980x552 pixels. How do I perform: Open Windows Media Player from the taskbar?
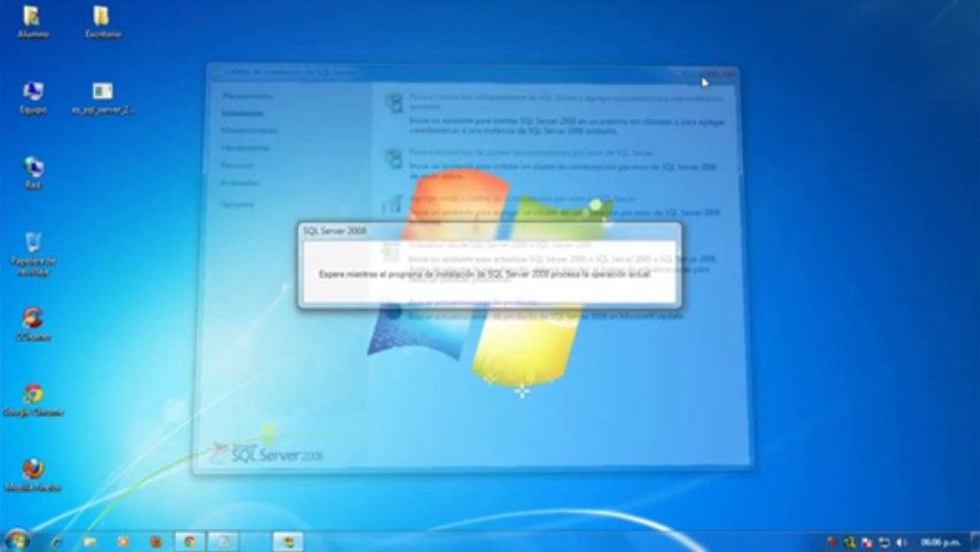[x=123, y=541]
